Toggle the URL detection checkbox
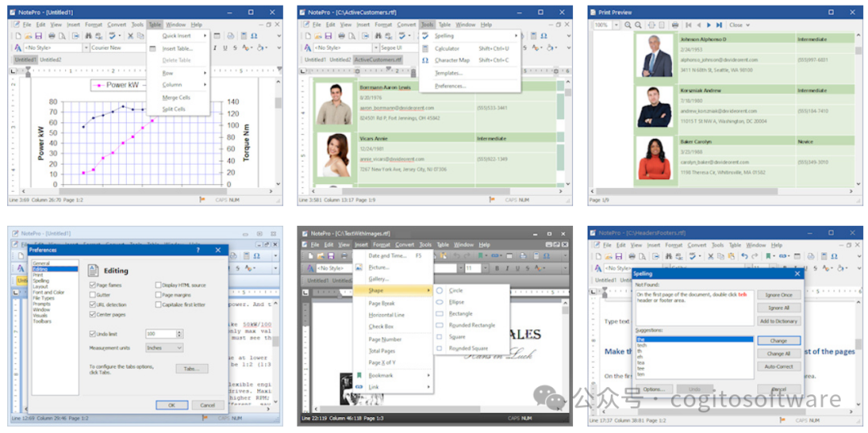868x433 pixels. click(x=92, y=305)
